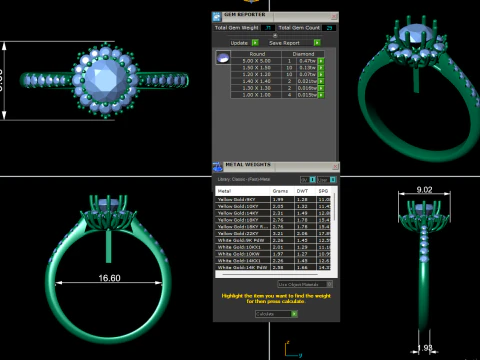Click the Grams column header

282,191
